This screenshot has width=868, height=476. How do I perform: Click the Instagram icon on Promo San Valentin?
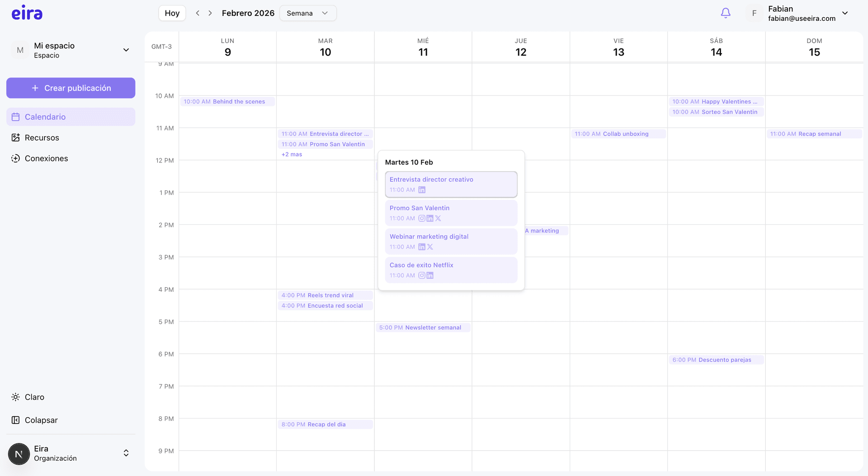tap(422, 219)
